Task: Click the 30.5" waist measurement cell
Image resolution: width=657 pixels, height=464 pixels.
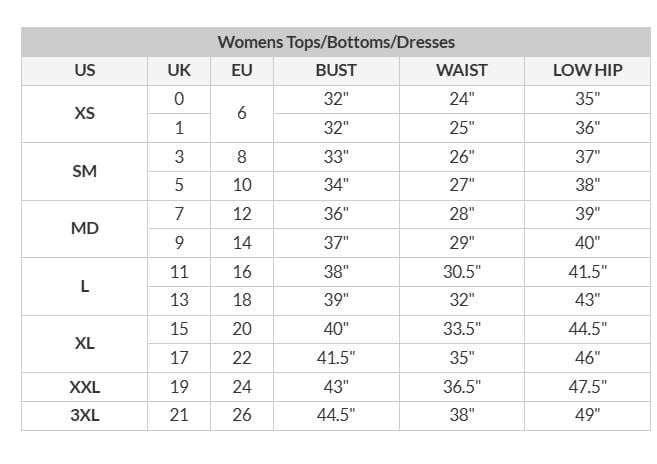Action: [462, 272]
